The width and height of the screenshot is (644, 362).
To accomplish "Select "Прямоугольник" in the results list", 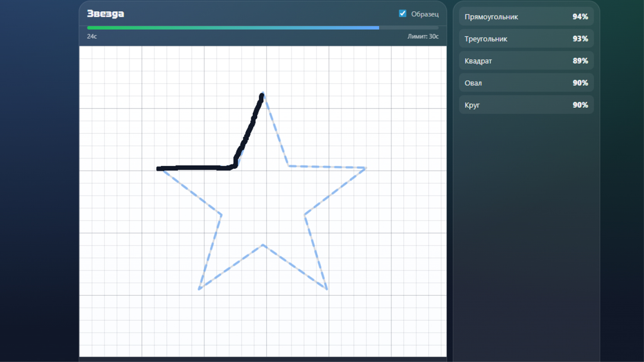I will pos(491,17).
